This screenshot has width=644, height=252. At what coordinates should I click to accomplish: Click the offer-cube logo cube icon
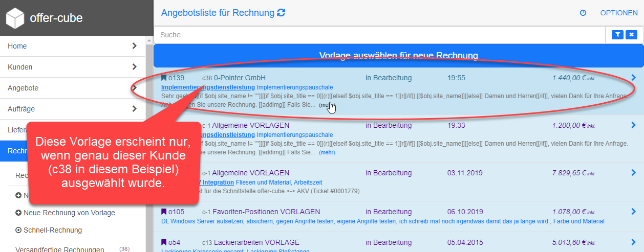(x=15, y=18)
